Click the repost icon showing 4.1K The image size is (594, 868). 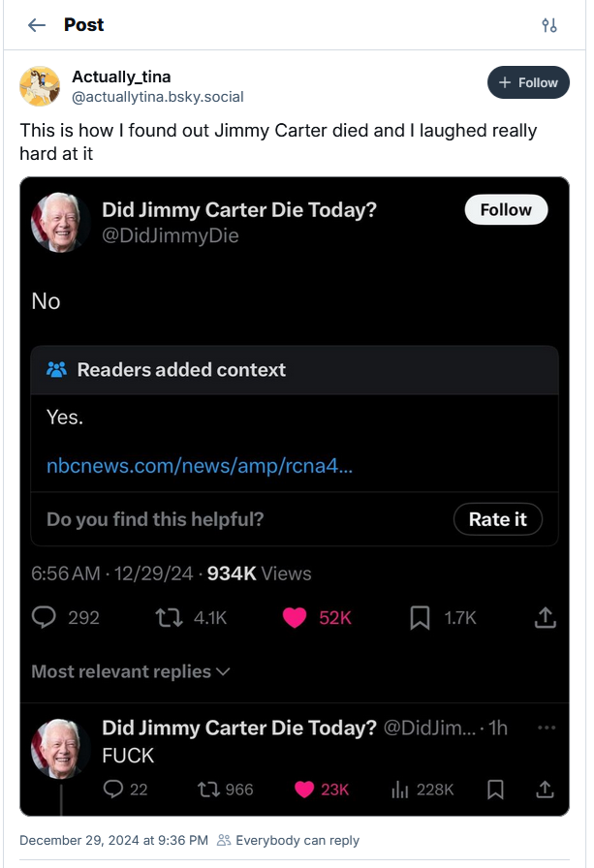pyautogui.click(x=170, y=617)
